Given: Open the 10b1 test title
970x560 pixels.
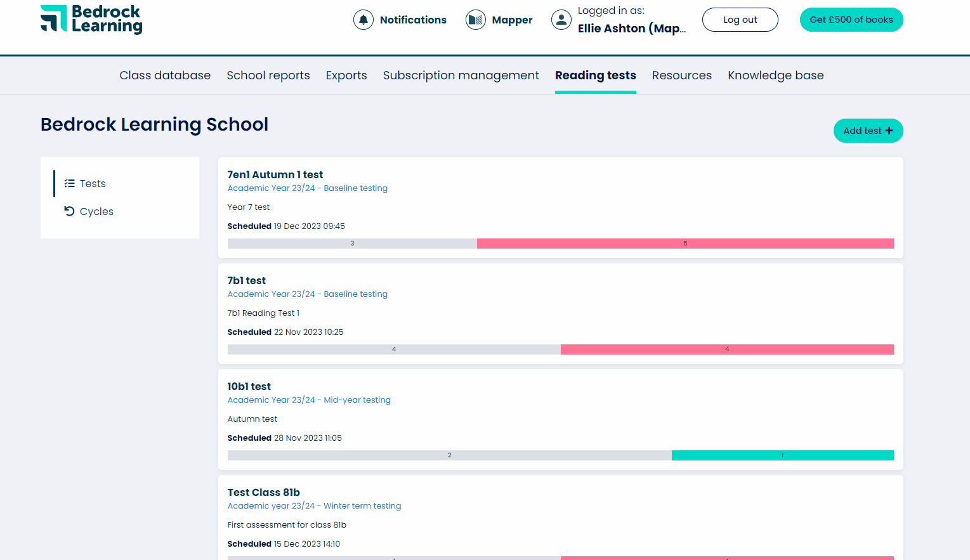Looking at the screenshot, I should 249,386.
